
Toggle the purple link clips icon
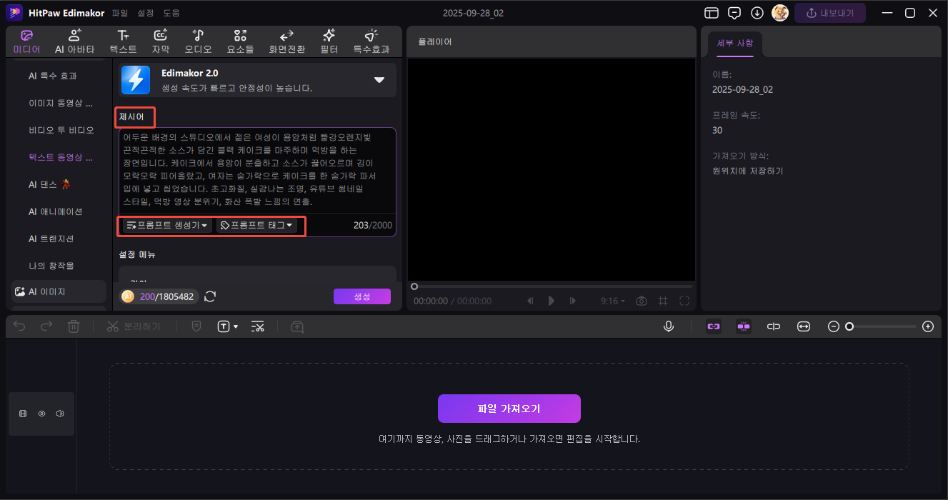coord(714,326)
